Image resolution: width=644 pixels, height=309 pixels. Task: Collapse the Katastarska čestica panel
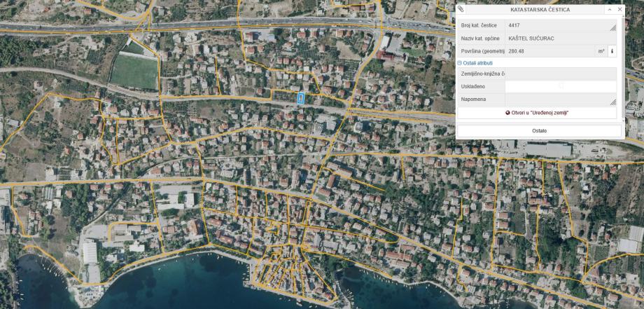coord(610,9)
